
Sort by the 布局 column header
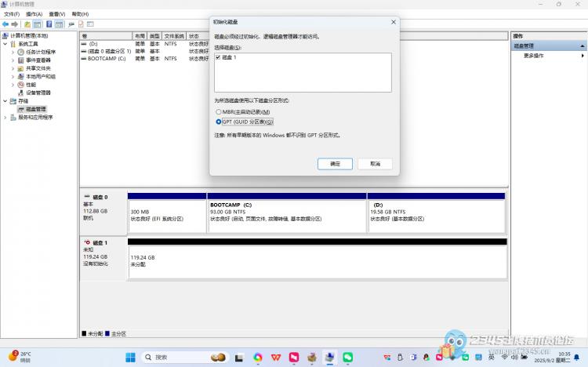pyautogui.click(x=140, y=36)
